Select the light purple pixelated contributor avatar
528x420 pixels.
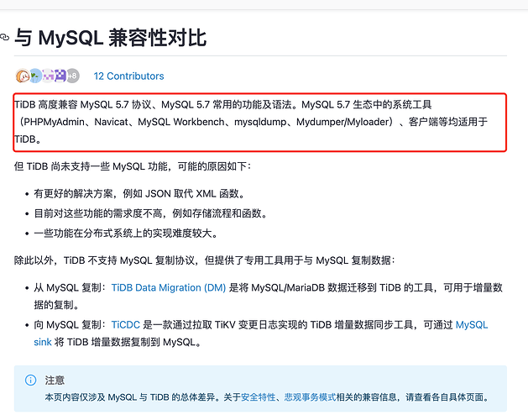[48, 76]
